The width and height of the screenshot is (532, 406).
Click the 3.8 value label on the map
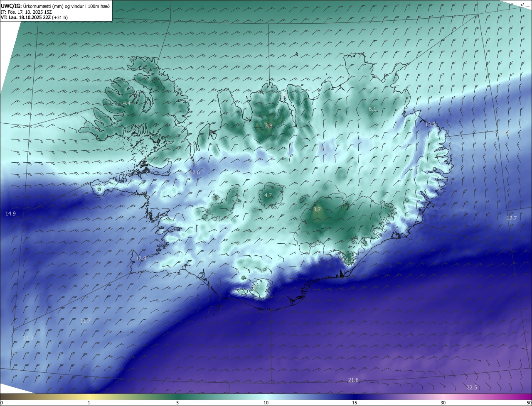point(268,125)
